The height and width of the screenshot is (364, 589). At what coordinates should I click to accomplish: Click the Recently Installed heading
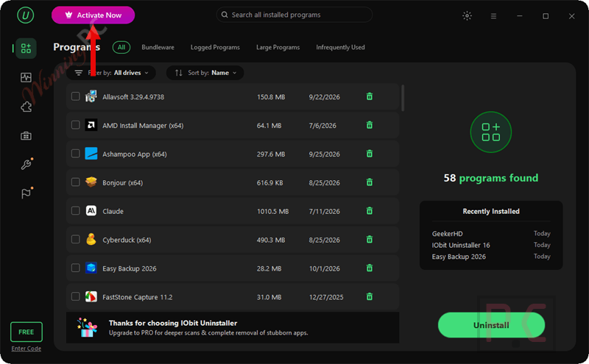click(491, 211)
